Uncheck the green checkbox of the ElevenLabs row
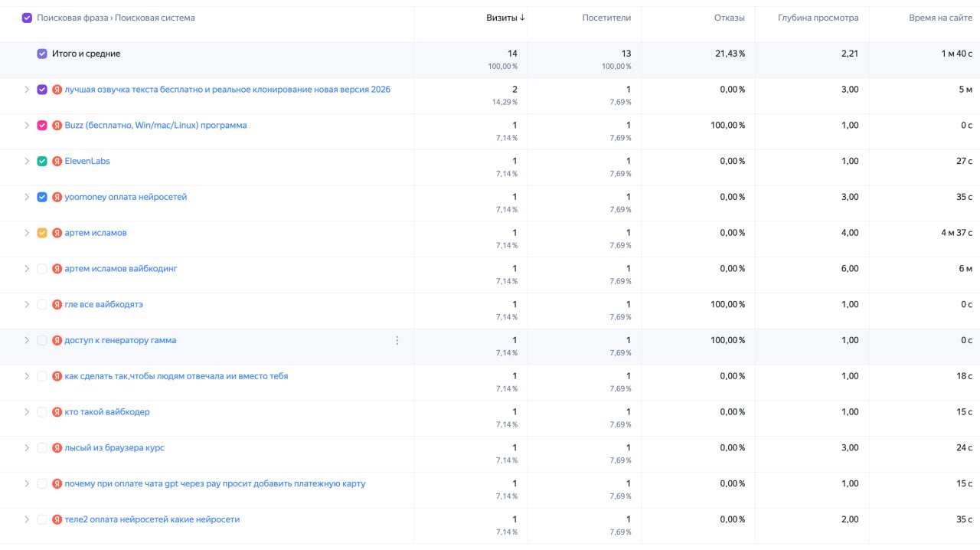 click(42, 162)
